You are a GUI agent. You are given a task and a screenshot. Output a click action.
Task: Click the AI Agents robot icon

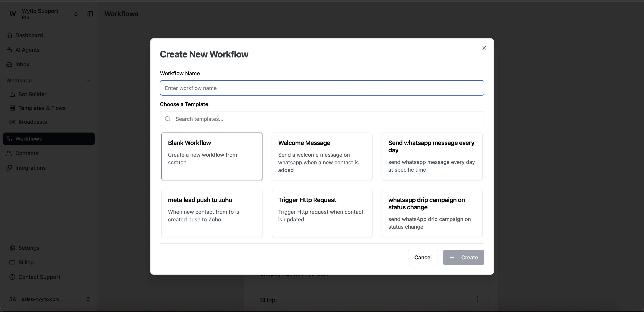[x=9, y=50]
